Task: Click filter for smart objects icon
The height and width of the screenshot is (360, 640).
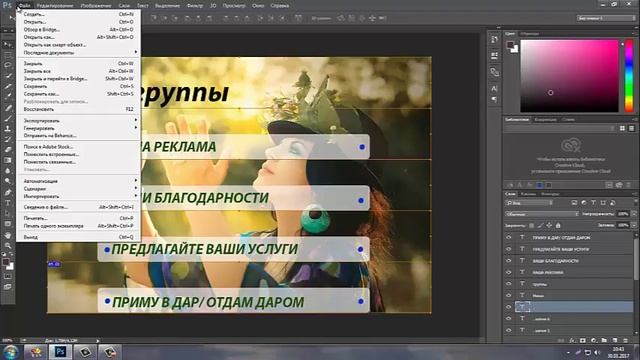Action: (x=613, y=203)
